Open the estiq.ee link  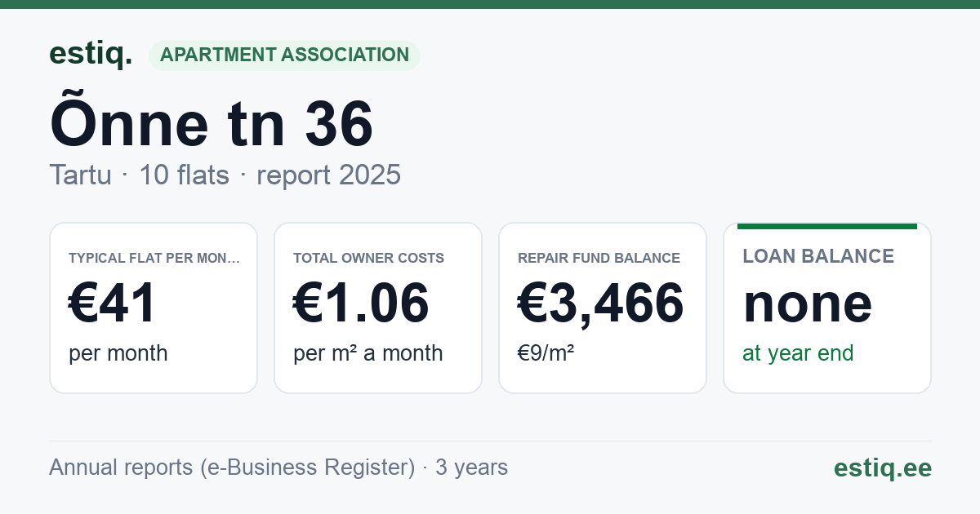(883, 467)
